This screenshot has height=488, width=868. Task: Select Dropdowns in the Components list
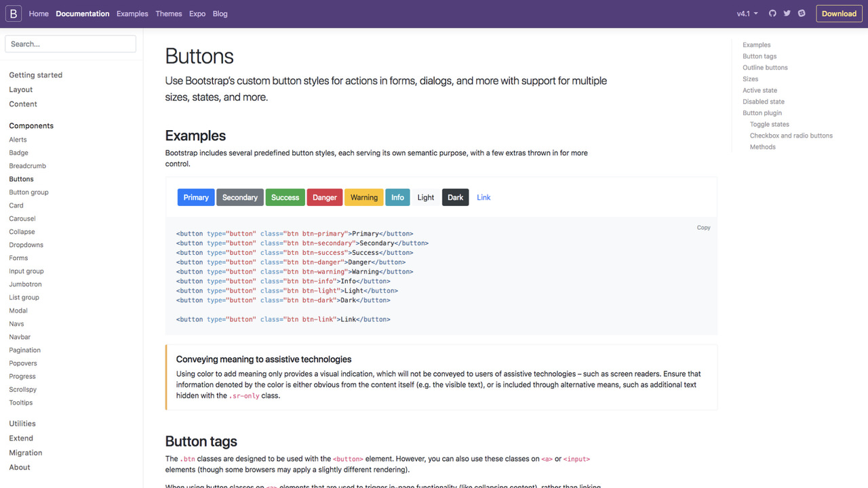[26, 245]
